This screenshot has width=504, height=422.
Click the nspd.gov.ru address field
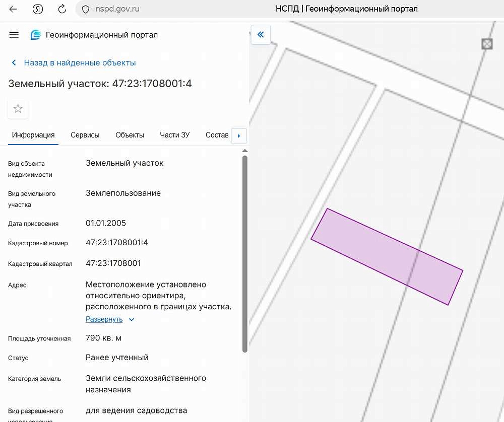tap(117, 9)
